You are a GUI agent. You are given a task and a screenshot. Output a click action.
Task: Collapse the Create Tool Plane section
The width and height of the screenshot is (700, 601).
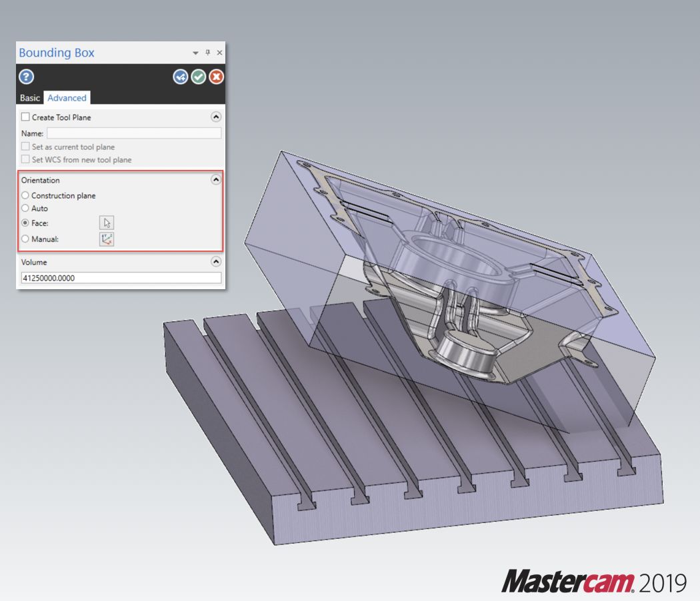tap(215, 117)
